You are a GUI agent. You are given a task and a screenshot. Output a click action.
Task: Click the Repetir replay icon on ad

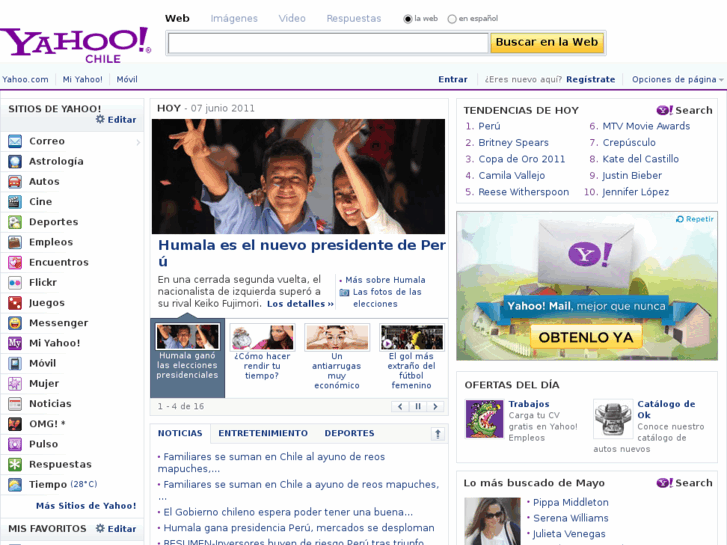pyautogui.click(x=680, y=219)
